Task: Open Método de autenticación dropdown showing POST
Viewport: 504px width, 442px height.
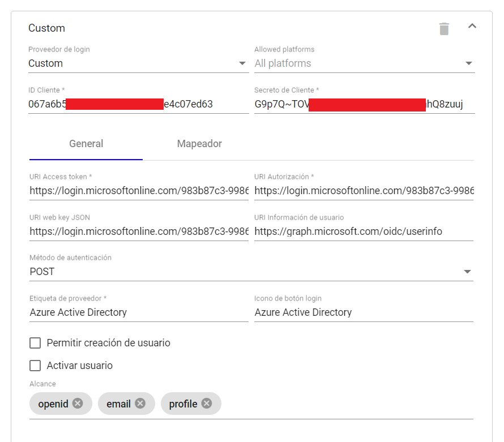Action: (x=251, y=272)
